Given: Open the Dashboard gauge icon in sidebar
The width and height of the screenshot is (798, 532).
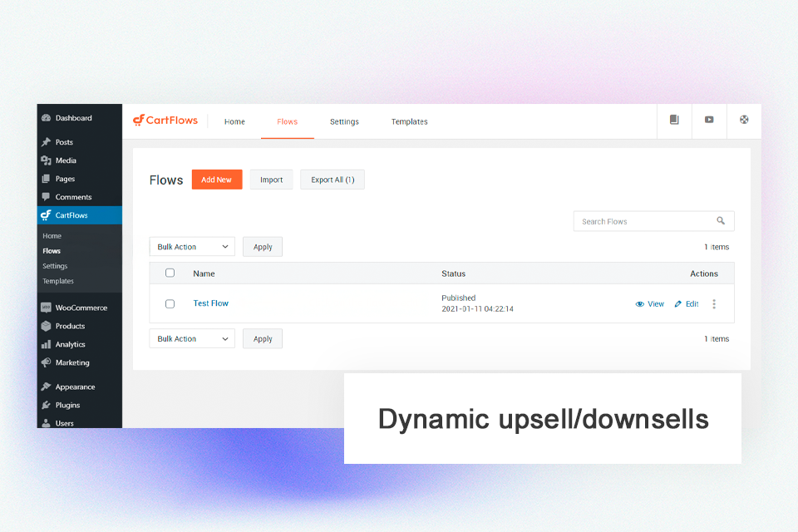Looking at the screenshot, I should pos(47,117).
